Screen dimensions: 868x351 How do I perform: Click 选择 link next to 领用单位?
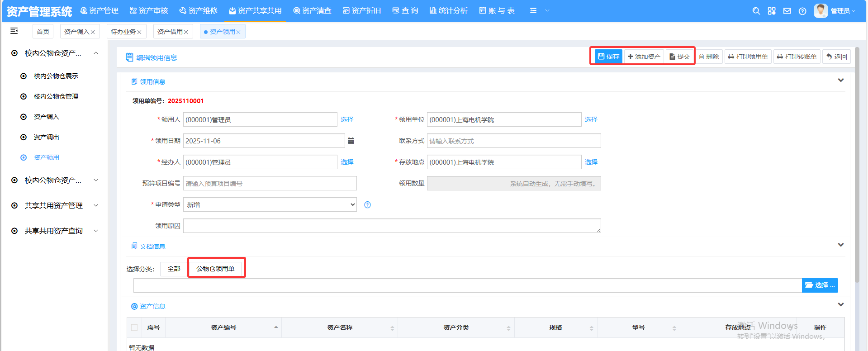point(591,119)
